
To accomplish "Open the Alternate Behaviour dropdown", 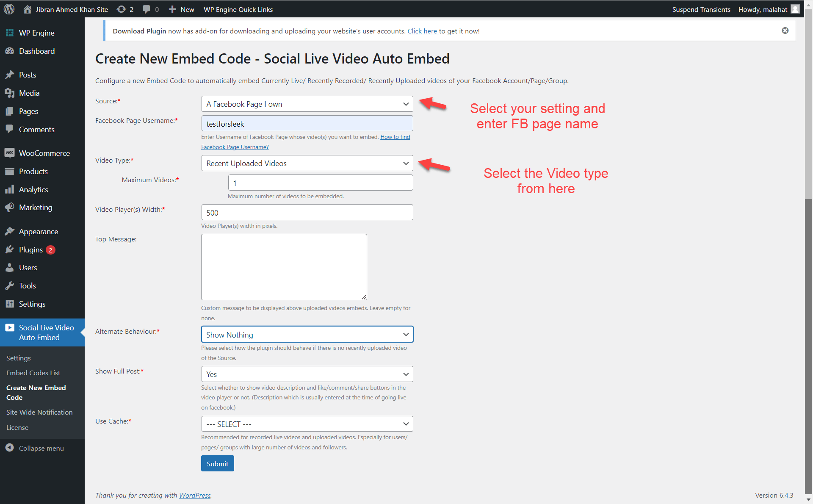I will pos(307,335).
